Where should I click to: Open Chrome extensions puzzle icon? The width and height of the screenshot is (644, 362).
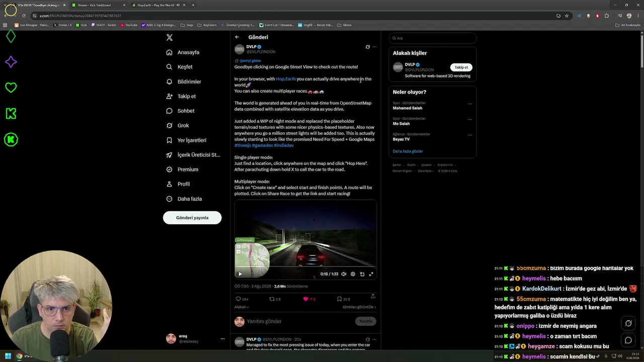point(606,16)
